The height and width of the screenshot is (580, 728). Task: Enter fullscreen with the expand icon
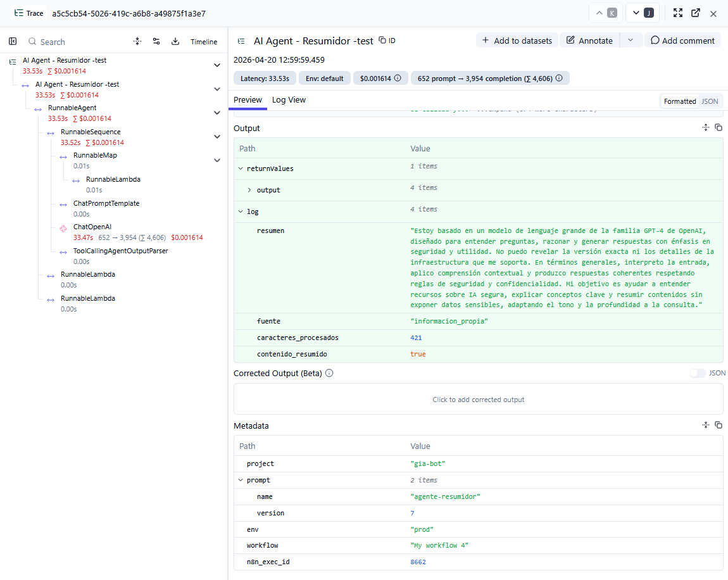pos(678,13)
